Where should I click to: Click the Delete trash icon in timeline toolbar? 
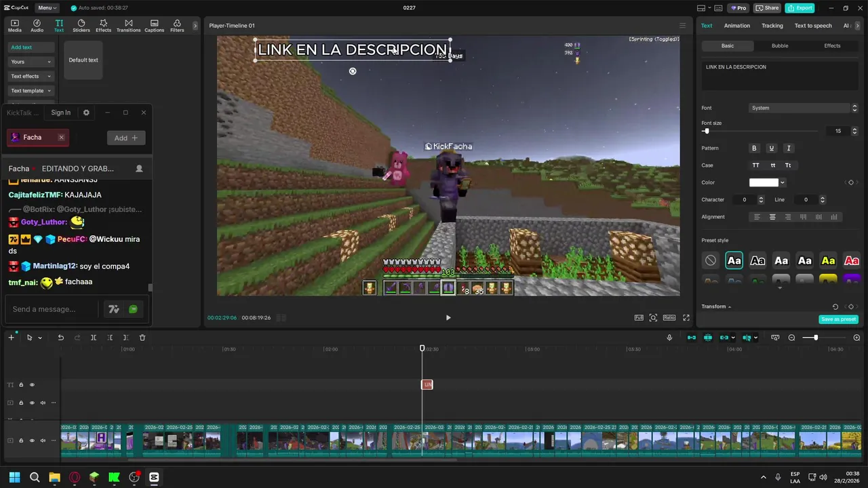point(142,338)
